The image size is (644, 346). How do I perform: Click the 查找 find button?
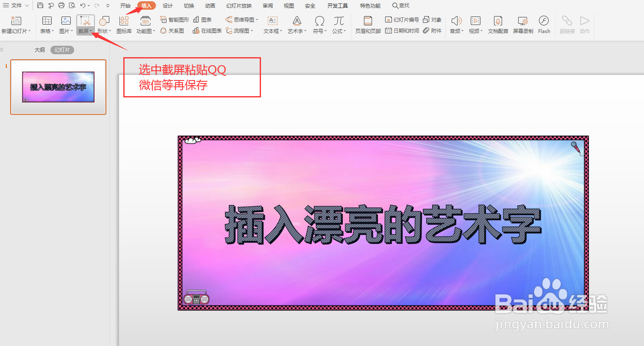(x=401, y=6)
